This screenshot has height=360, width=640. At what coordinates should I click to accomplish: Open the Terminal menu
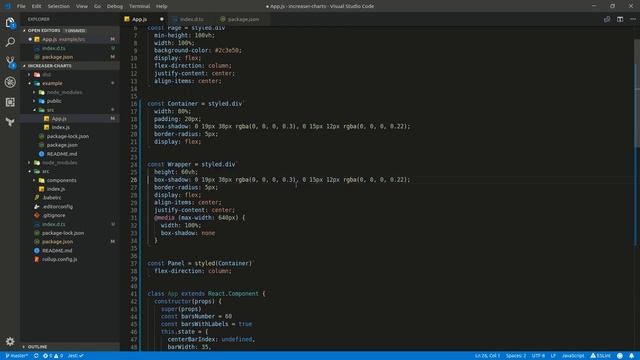tap(140, 6)
